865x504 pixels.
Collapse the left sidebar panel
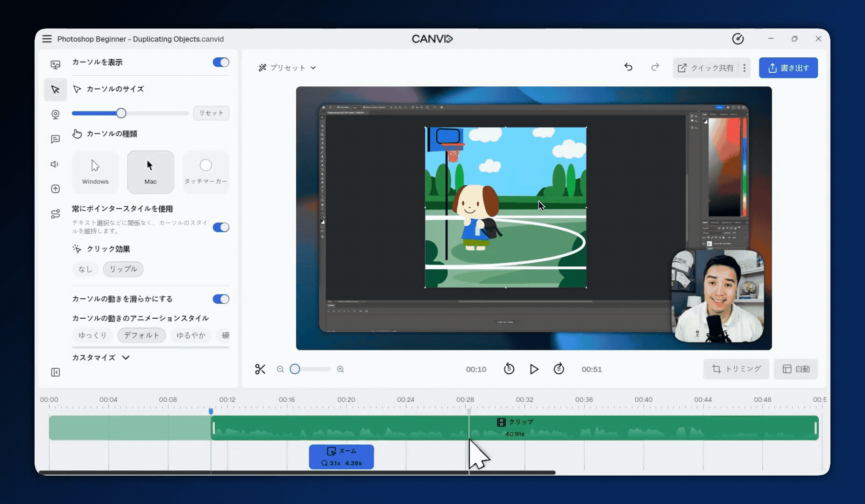[x=55, y=372]
